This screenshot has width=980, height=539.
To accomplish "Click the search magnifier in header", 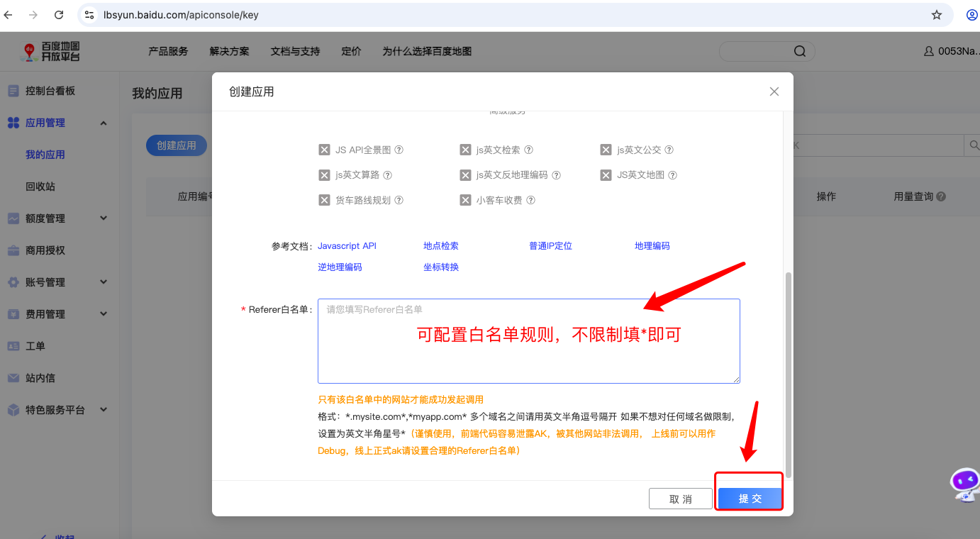I will coord(799,51).
